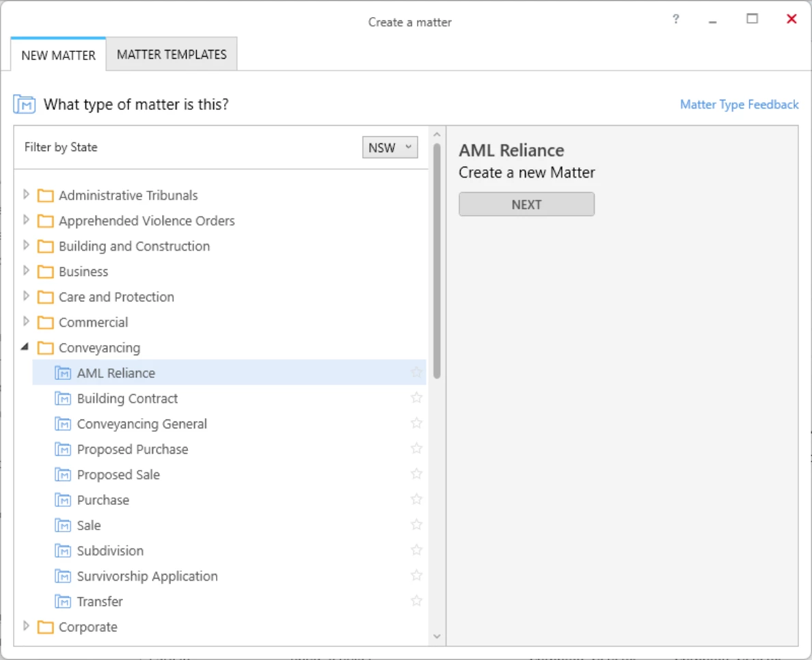Add Purchase to favorites via its star
The image size is (812, 660).
point(416,499)
